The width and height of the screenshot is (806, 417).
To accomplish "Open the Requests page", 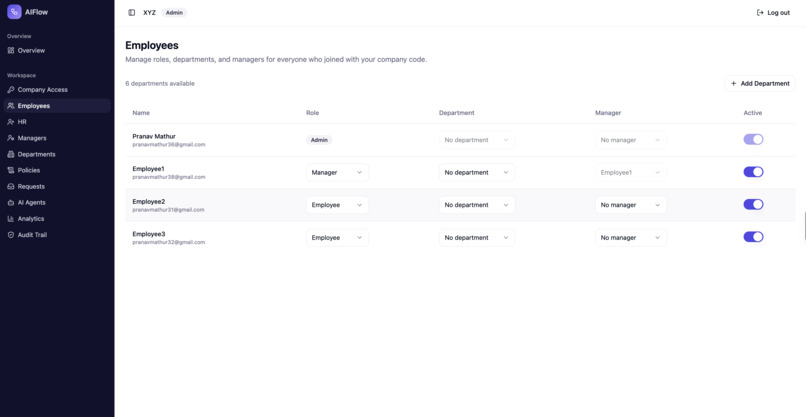I will coord(57,187).
